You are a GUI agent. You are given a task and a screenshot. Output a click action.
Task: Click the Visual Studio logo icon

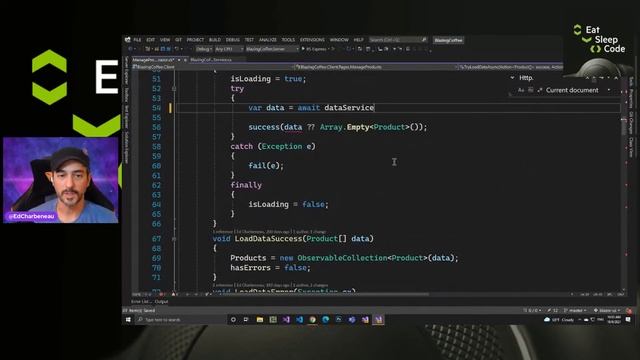[128, 40]
